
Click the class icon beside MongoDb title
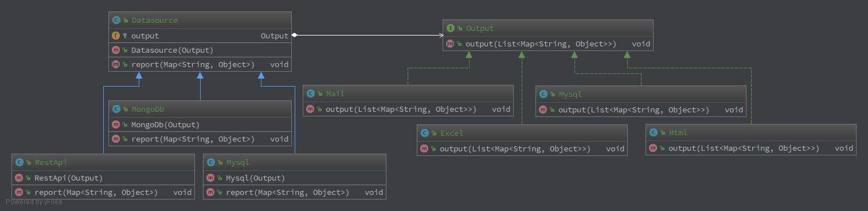(x=116, y=109)
